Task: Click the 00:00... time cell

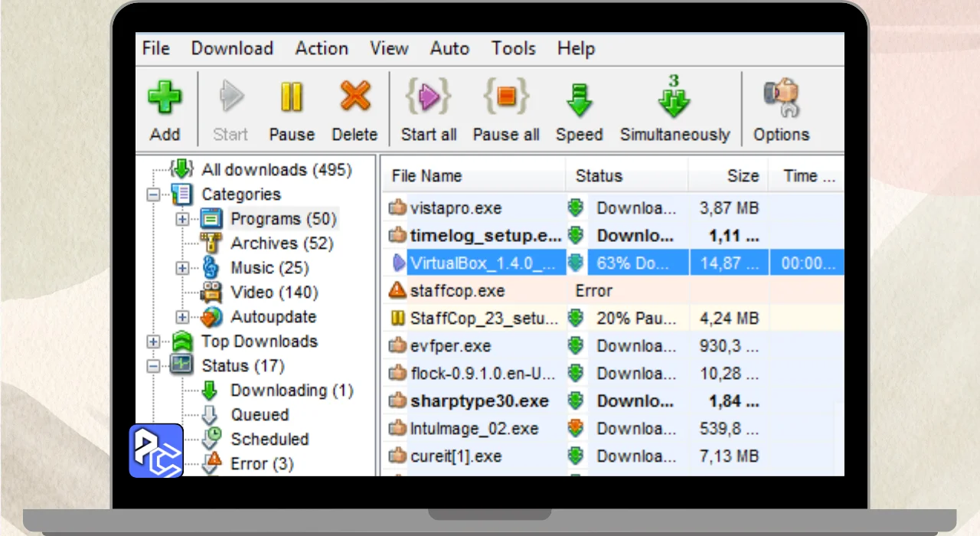Action: click(x=807, y=263)
